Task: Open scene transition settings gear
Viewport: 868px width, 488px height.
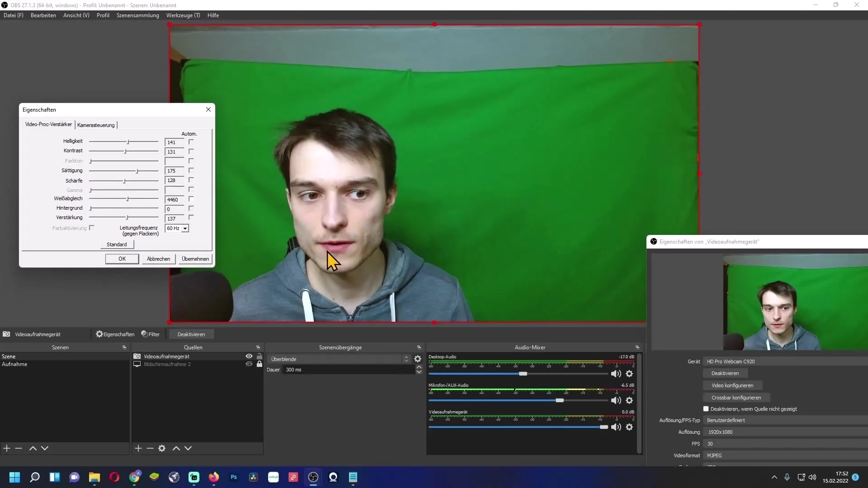Action: [418, 359]
